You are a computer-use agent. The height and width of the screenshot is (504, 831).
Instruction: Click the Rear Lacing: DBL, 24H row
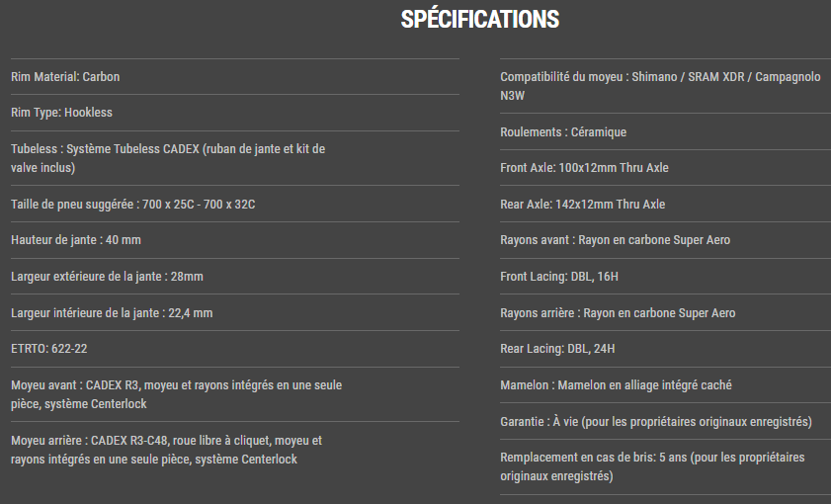click(557, 349)
